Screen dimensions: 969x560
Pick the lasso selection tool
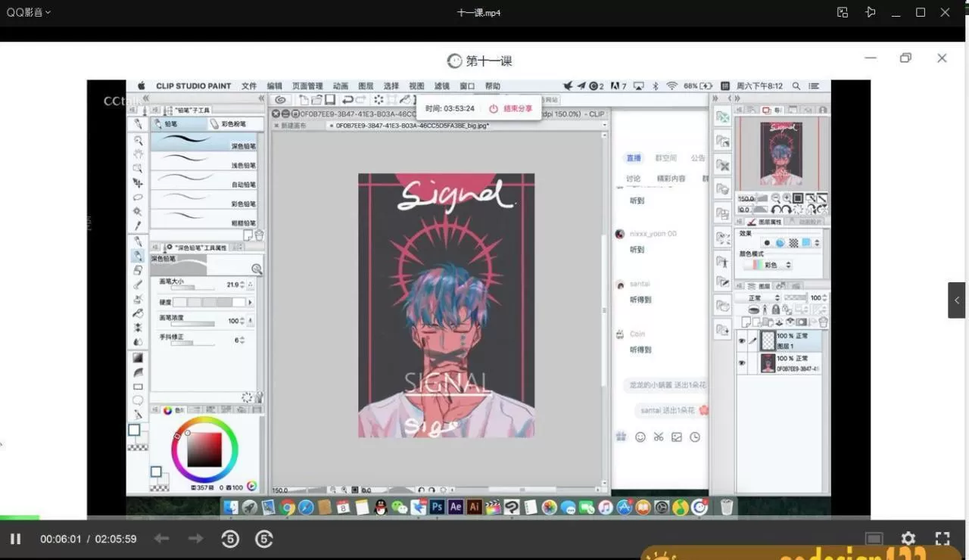click(138, 197)
